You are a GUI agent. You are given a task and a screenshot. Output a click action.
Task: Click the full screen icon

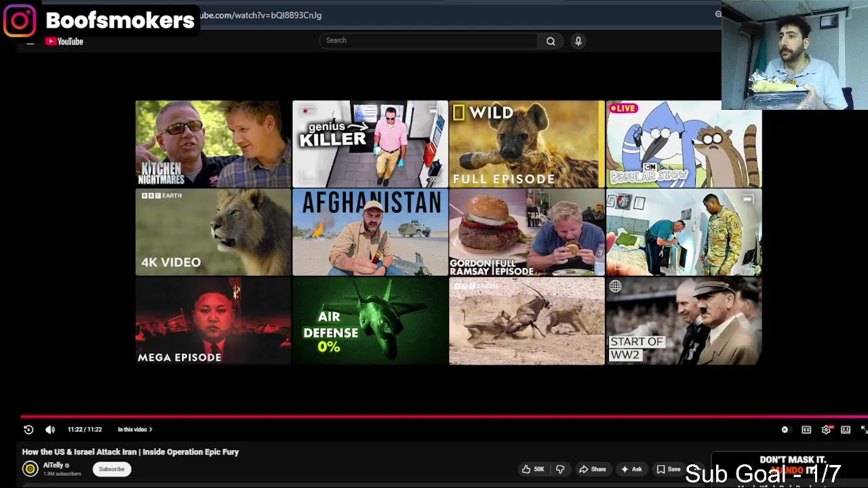point(864,430)
